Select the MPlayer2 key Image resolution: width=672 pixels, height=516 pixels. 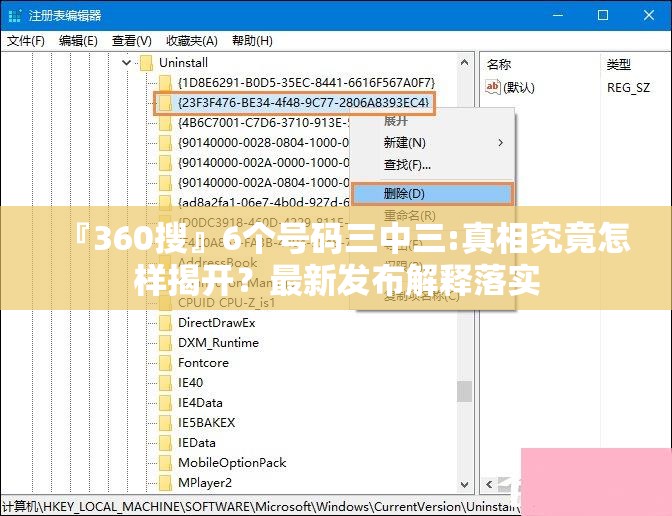tap(205, 483)
